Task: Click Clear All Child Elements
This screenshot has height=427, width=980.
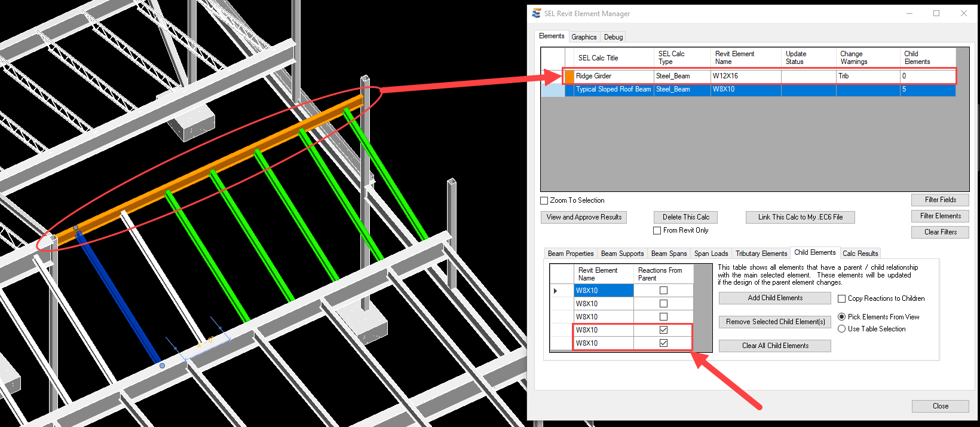Action: click(x=775, y=346)
